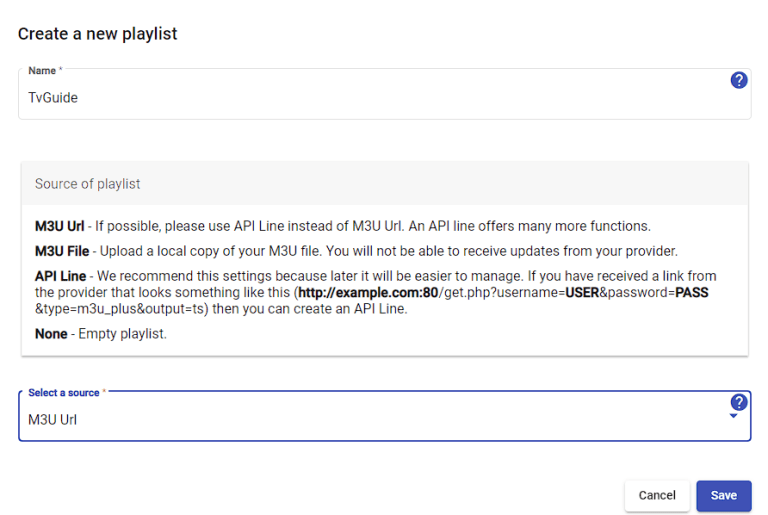Click the help icon beside the Name field
The image size is (768, 515).
coord(739,80)
